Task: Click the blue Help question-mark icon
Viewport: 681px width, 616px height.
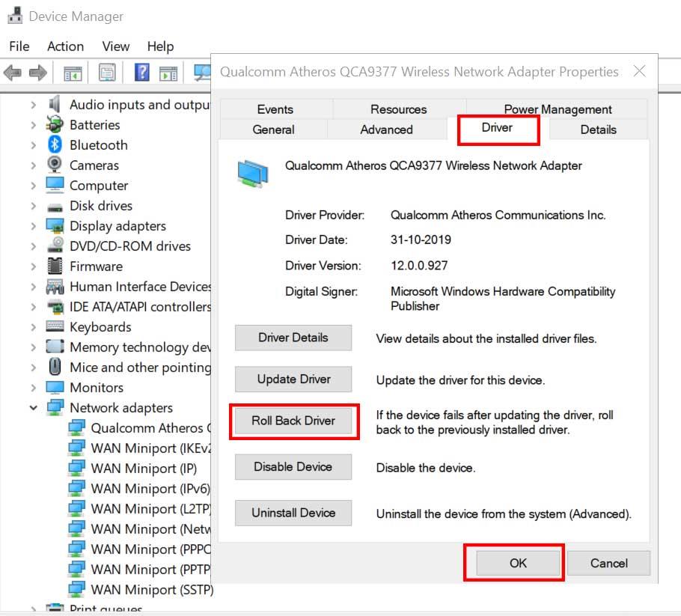Action: click(x=141, y=73)
